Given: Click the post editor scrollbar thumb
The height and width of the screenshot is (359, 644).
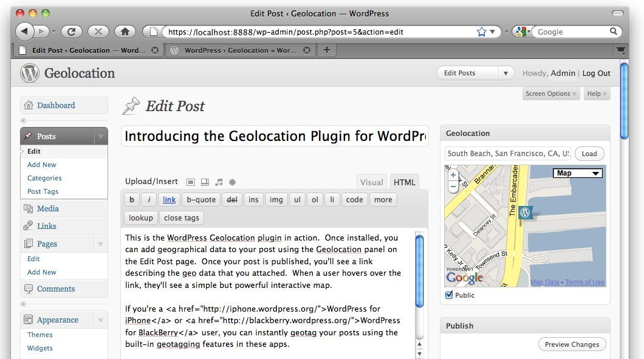Looking at the screenshot, I should point(419,271).
